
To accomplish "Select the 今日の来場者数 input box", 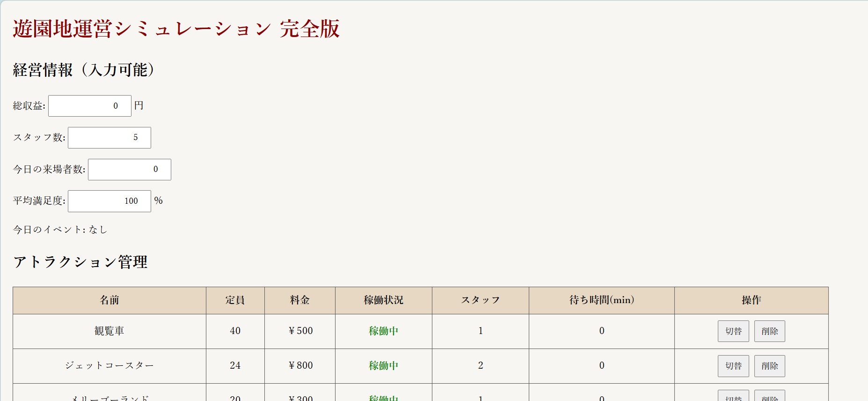I will click(129, 170).
